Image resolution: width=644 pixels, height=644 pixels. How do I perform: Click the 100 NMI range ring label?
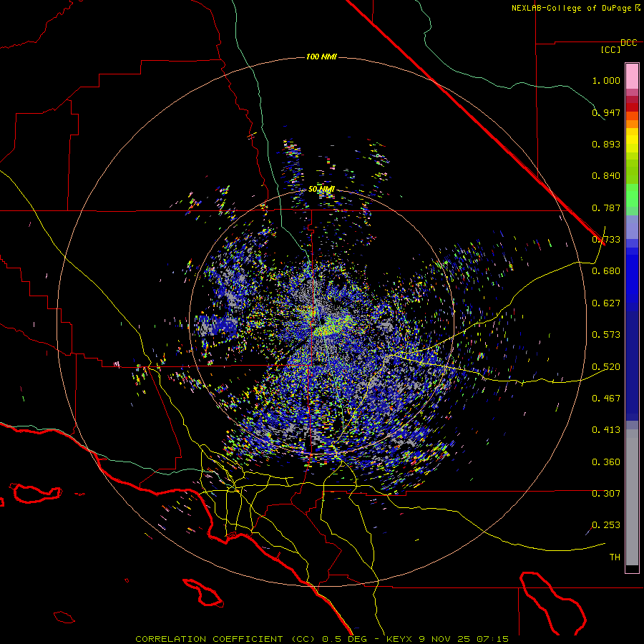321,57
